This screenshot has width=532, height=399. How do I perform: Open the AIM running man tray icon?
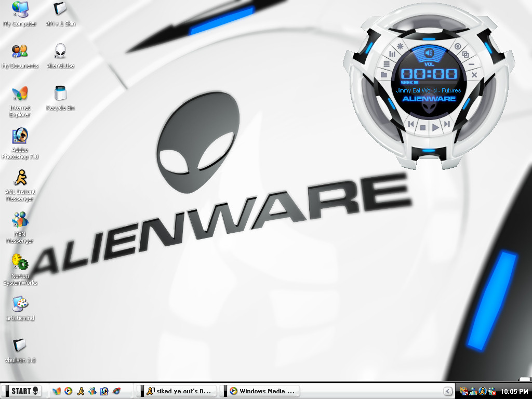(x=482, y=392)
